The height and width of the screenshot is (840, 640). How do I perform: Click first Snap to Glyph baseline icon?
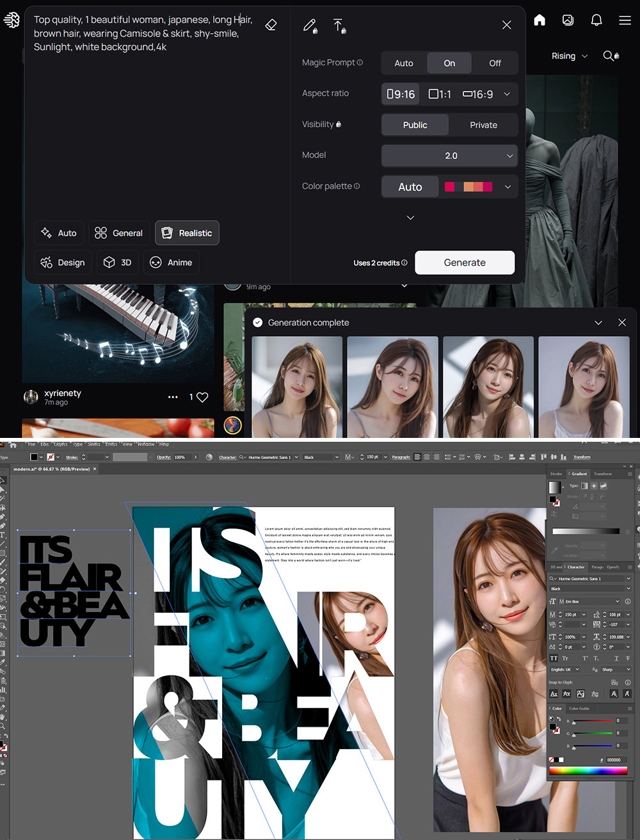click(554, 694)
